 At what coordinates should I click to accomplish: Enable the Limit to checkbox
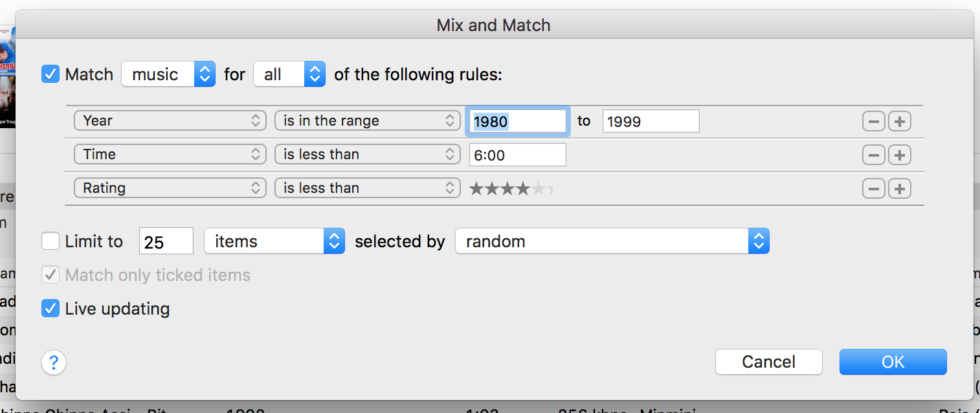[x=50, y=241]
